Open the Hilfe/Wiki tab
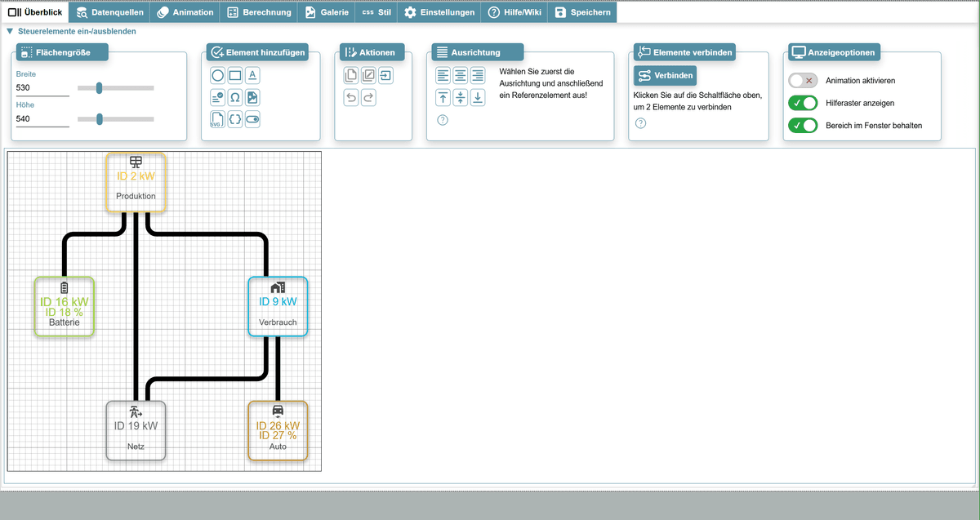980x520 pixels. tap(514, 12)
